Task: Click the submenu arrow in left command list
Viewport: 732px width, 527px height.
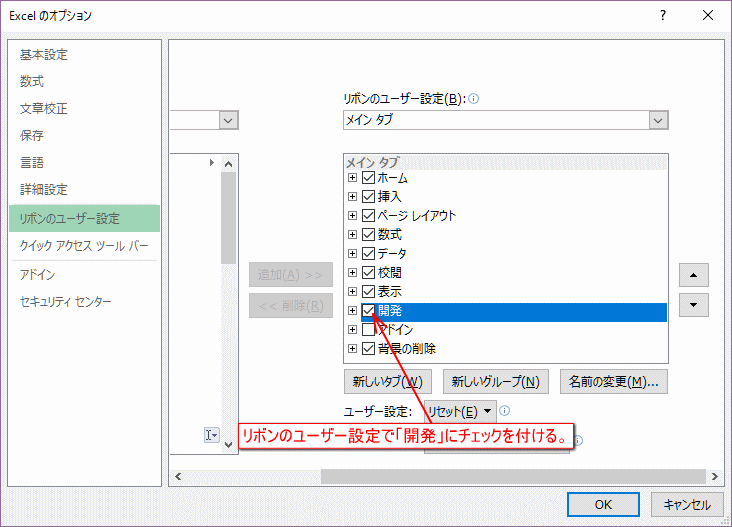Action: (211, 162)
